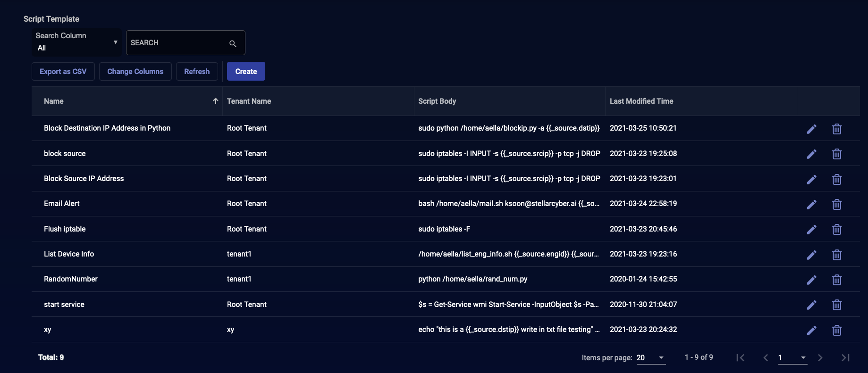Open the Search Column dropdown
The height and width of the screenshot is (373, 868).
click(76, 42)
